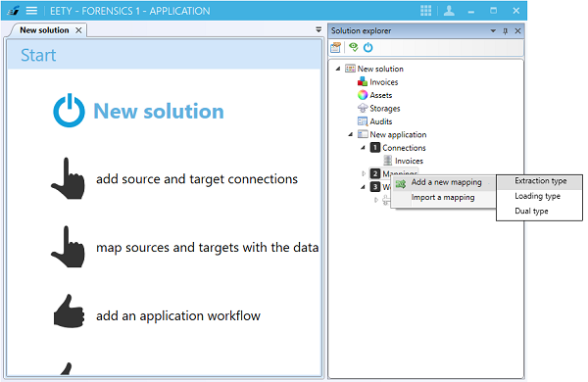Screen dimensions: 588x382
Task: Click the first Solution explorer toolbar icon
Action: click(x=335, y=47)
